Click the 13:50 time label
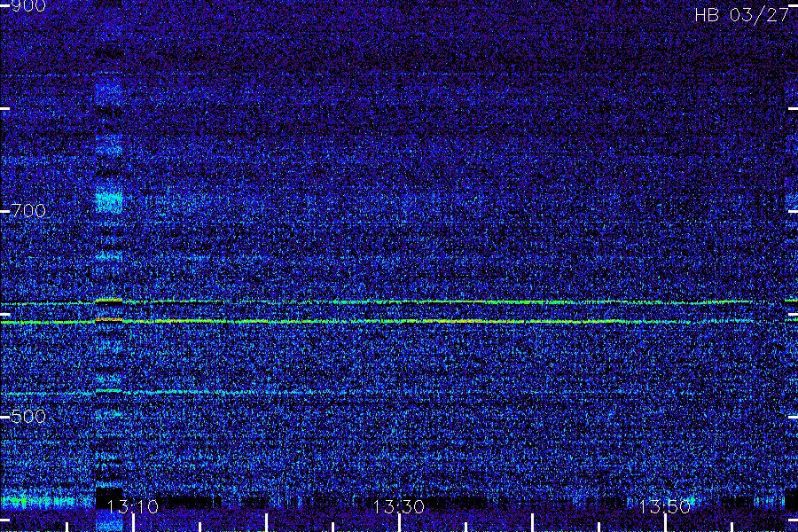798x532 pixels. (665, 506)
